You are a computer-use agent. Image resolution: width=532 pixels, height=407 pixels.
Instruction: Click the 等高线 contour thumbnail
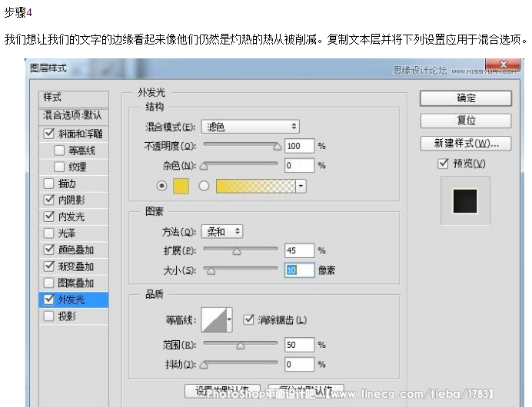coord(214,319)
